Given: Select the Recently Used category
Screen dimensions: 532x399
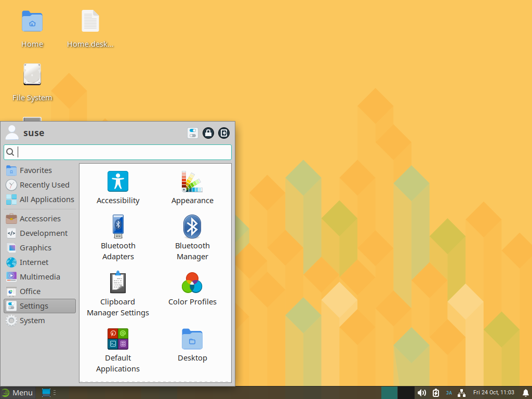Looking at the screenshot, I should pos(44,185).
